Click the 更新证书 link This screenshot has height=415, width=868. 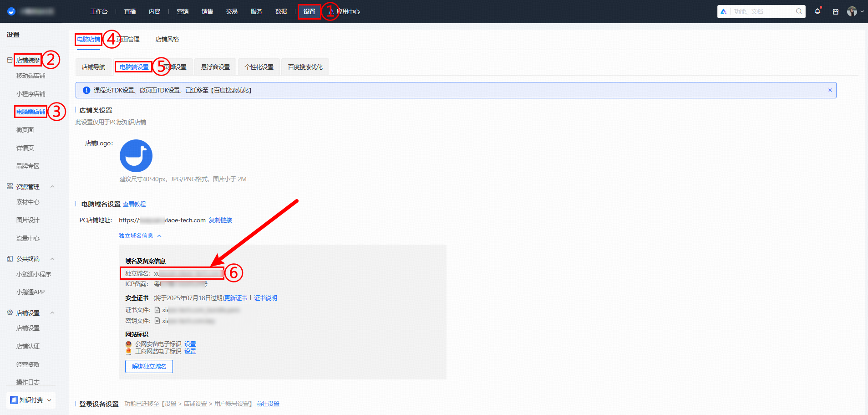pos(236,298)
